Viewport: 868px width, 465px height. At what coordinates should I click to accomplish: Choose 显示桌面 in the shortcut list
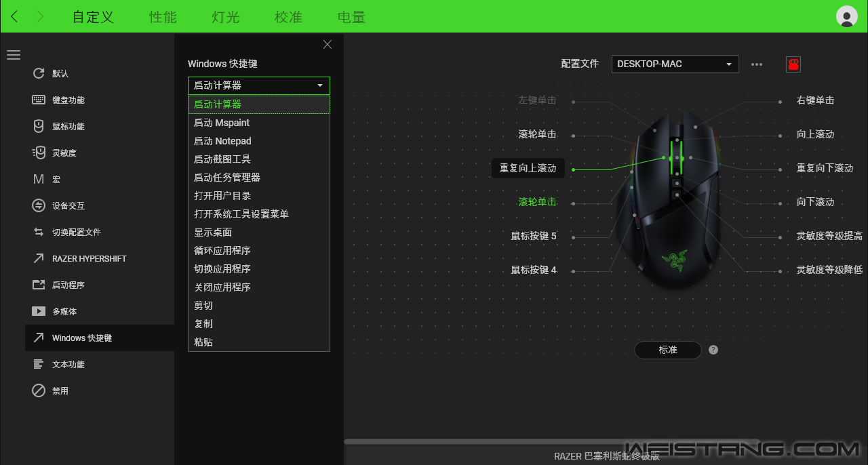(x=213, y=232)
